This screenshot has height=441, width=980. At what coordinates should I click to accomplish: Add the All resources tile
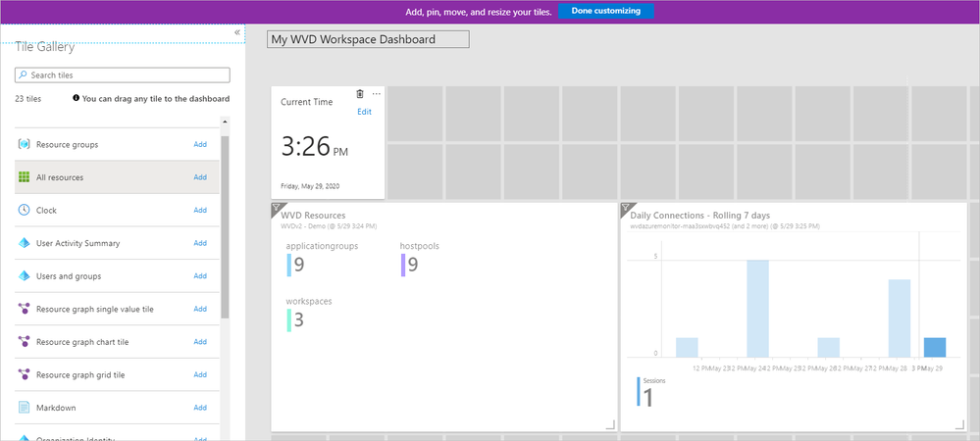(200, 177)
